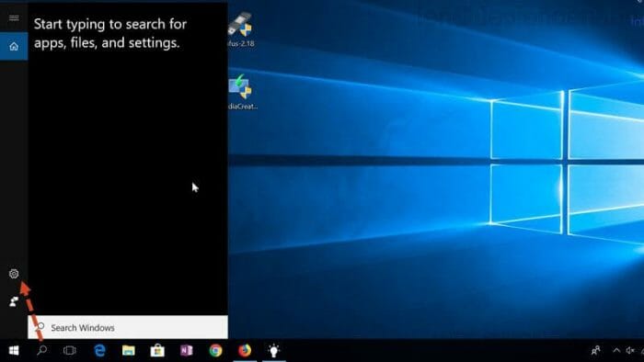Open the Windows Start button
The height and width of the screenshot is (362, 644).
coord(14,351)
